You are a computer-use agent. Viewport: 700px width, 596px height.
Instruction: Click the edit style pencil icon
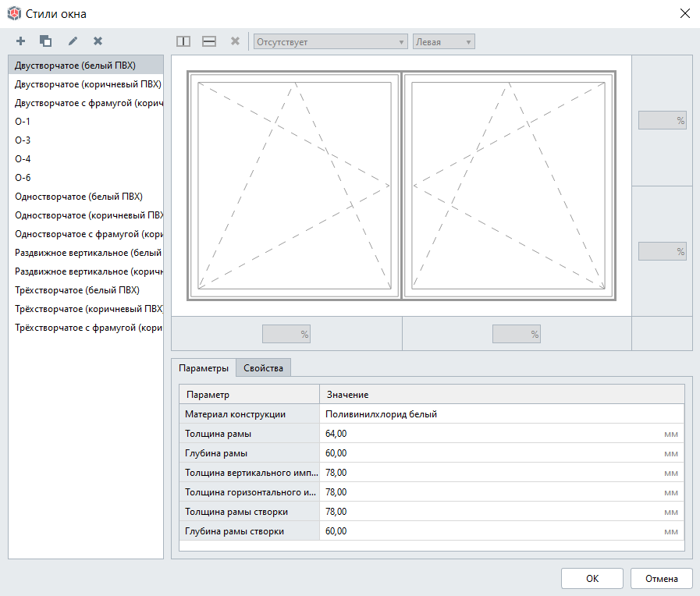[x=73, y=41]
